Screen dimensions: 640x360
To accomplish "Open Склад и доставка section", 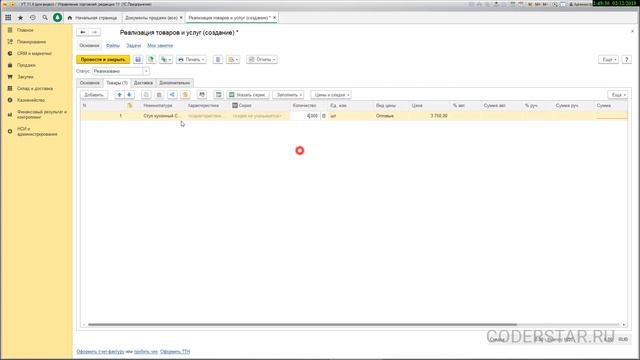I will 35,88.
